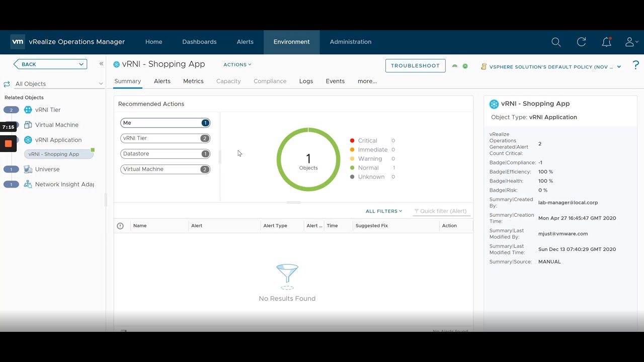644x362 pixels.
Task: Click the TROUBLESHOOT button
Action: [x=416, y=66]
